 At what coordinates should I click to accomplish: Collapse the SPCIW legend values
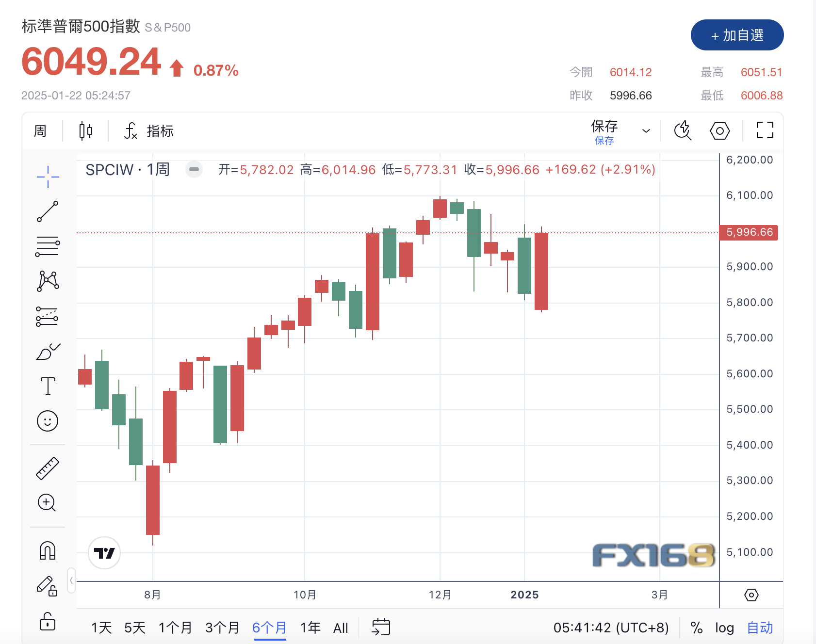(x=194, y=169)
